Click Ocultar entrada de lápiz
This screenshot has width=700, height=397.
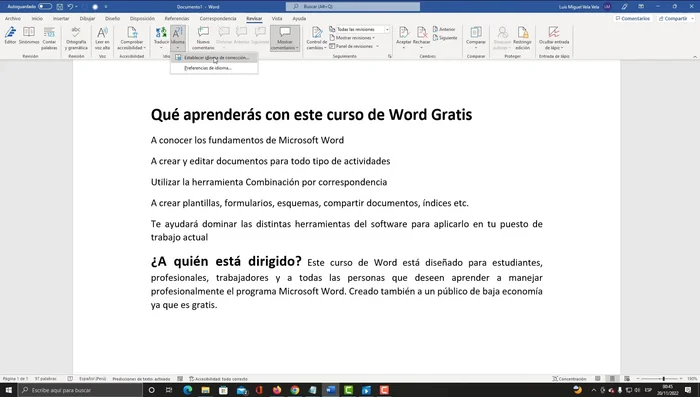(554, 38)
